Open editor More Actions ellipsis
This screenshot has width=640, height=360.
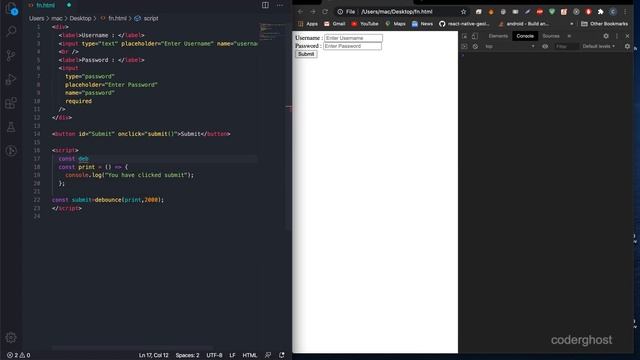pos(280,5)
